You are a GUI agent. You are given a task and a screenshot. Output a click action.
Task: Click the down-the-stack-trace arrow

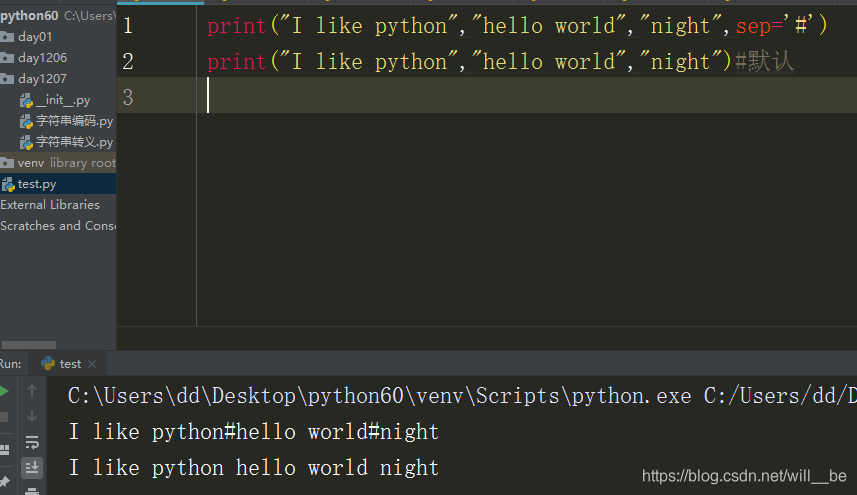(x=32, y=416)
